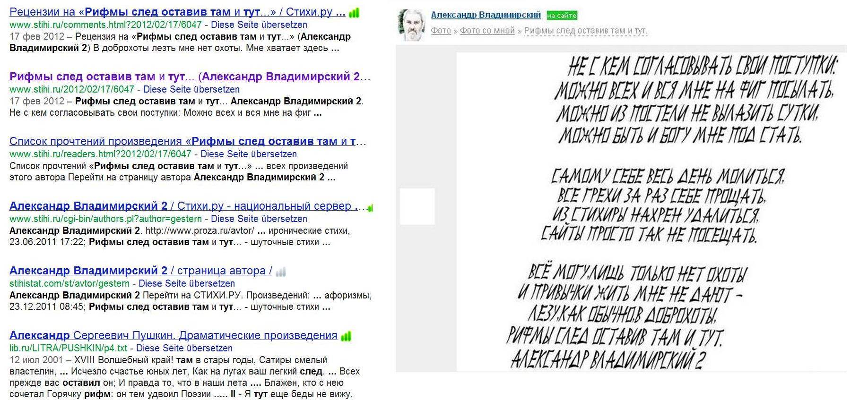Image resolution: width=868 pixels, height=400 pixels.
Task: Click green rating icon beside Рецензии result
Action: [354, 13]
